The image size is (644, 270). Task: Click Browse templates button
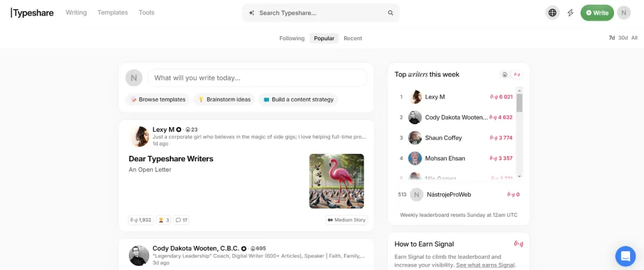[157, 99]
